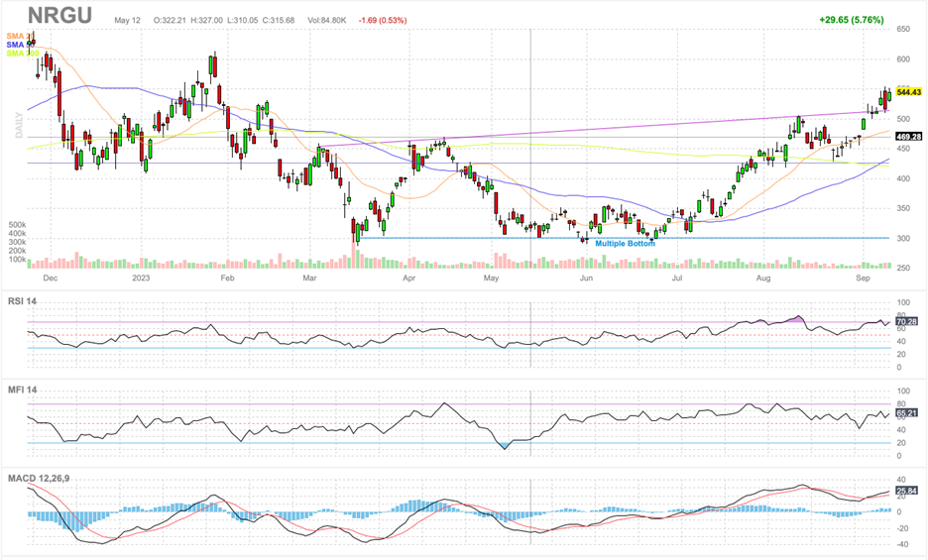The height and width of the screenshot is (560, 928).
Task: Click the RSI value tag 70.28
Action: 907,321
